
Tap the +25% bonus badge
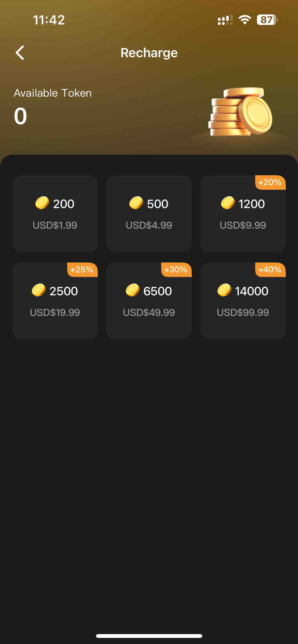(82, 270)
